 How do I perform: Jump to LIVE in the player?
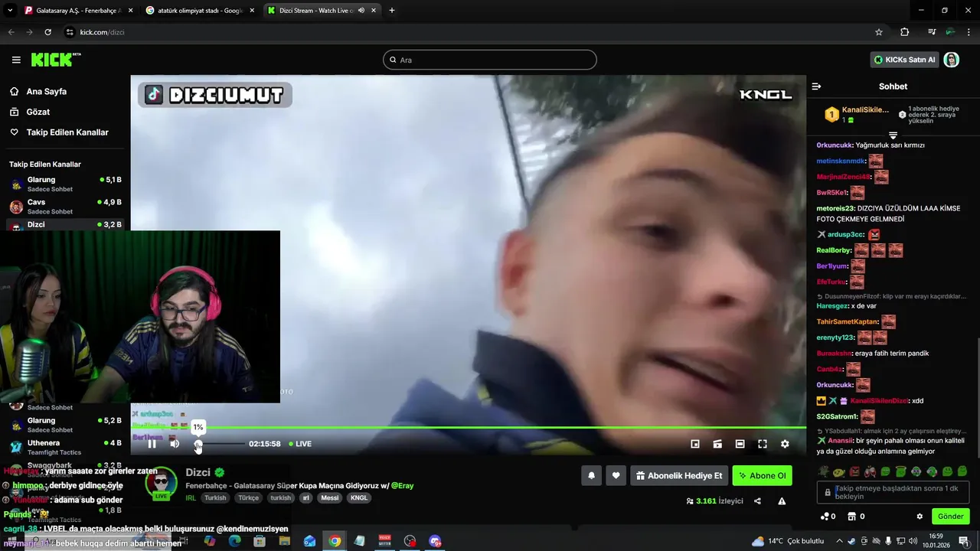tap(300, 444)
